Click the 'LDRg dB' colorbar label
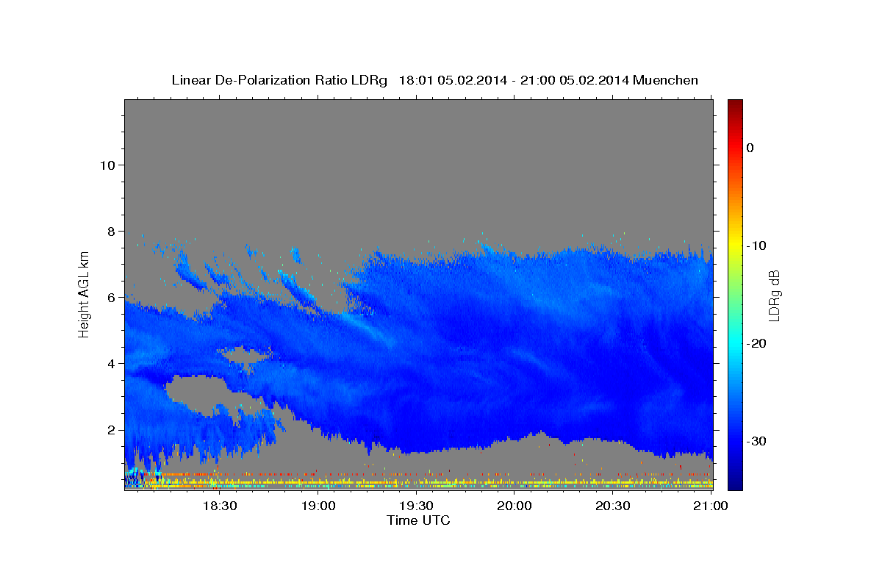The image size is (882, 588). coord(774,295)
